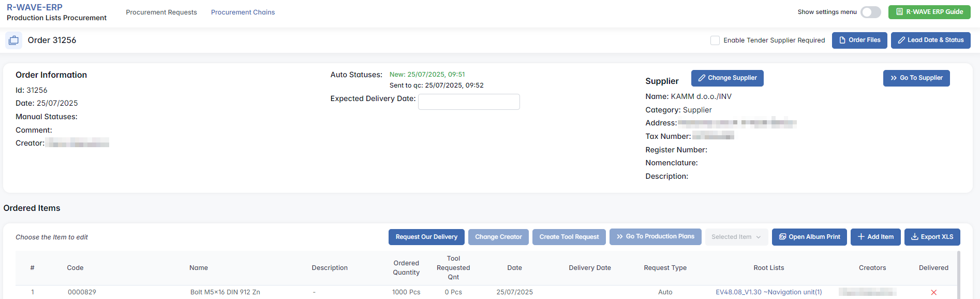Open root list EV48.08_V1.30 Navigation unit link
Viewport: 980px width, 299px height.
768,292
